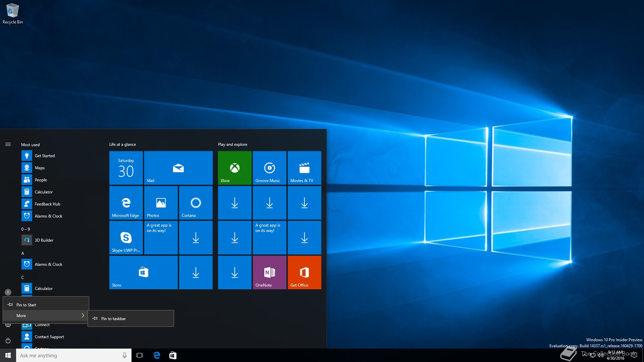Choose Pin to taskbar option
The width and height of the screenshot is (644, 362).
(x=131, y=318)
